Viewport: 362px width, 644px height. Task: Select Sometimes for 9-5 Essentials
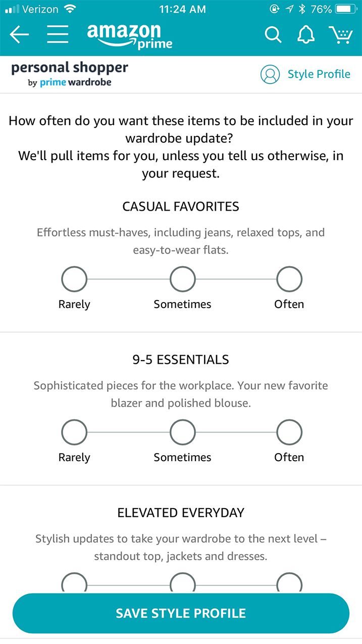point(182,432)
